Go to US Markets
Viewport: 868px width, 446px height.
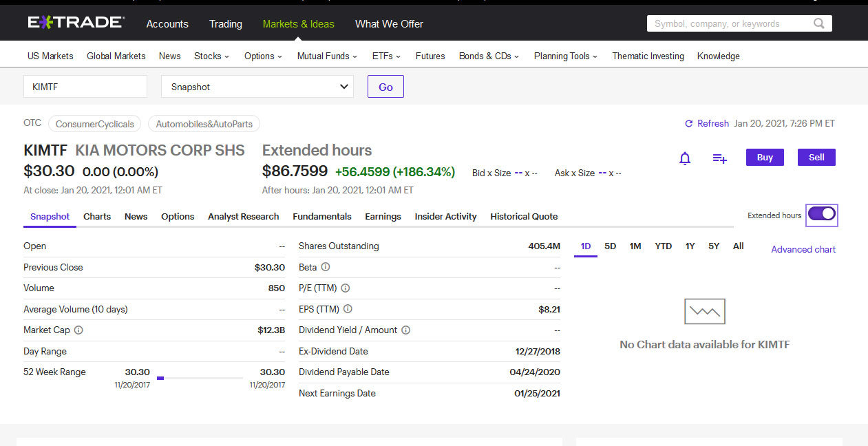click(x=50, y=56)
